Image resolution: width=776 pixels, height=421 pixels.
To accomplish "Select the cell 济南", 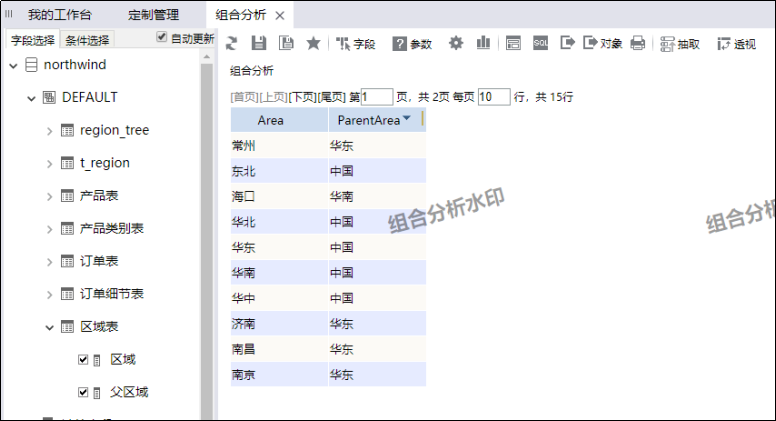I will point(279,324).
